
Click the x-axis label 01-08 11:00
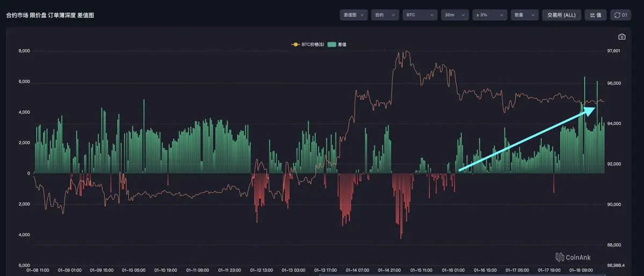click(38, 271)
